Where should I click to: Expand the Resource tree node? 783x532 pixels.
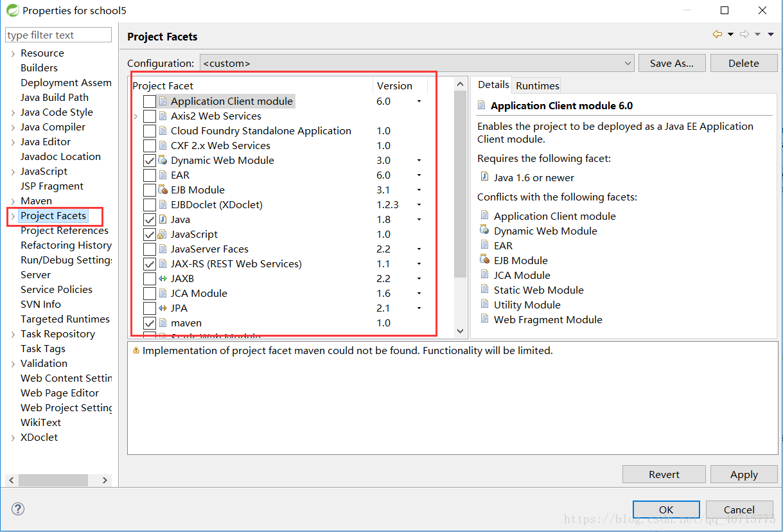click(13, 53)
